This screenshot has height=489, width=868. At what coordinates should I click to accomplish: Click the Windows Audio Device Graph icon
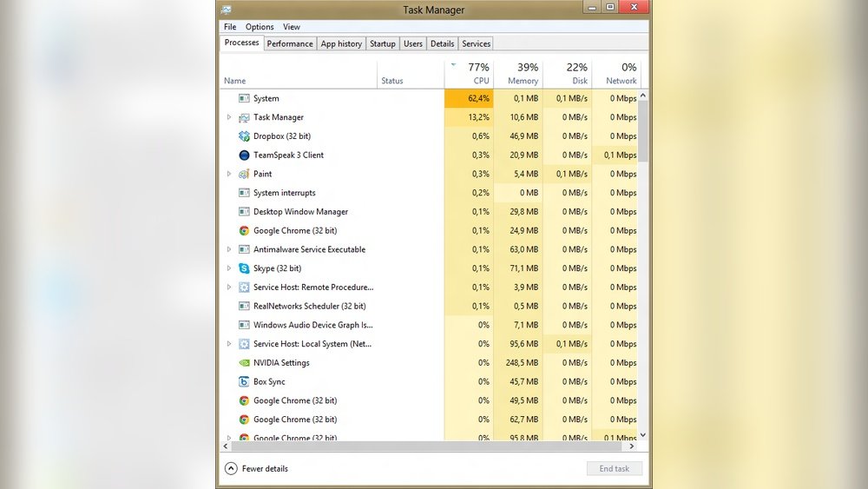244,325
